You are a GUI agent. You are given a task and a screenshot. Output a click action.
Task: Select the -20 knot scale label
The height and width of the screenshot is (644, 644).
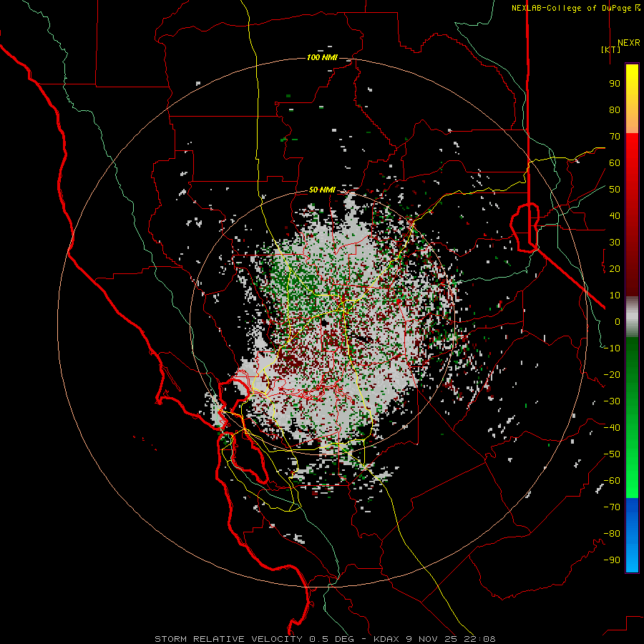tap(612, 374)
